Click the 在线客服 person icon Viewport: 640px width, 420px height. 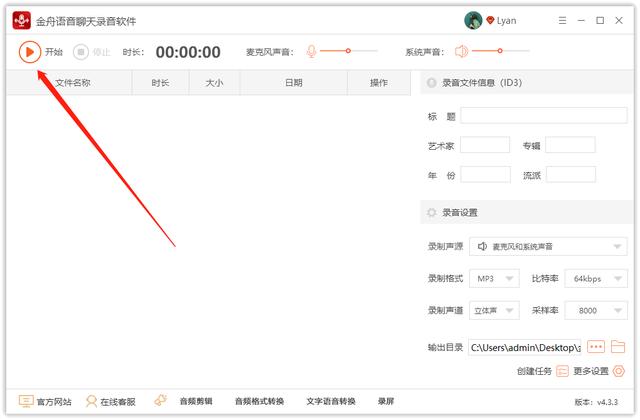click(91, 401)
